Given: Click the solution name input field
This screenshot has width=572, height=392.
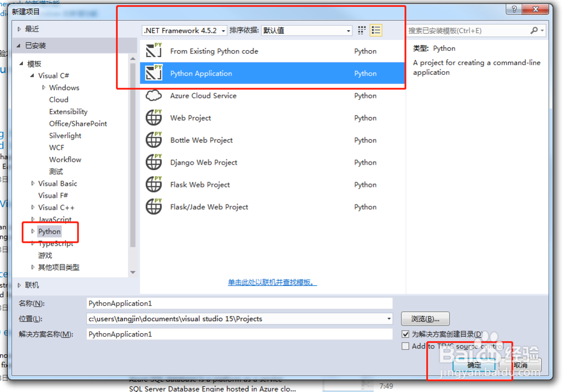Looking at the screenshot, I should [x=239, y=334].
